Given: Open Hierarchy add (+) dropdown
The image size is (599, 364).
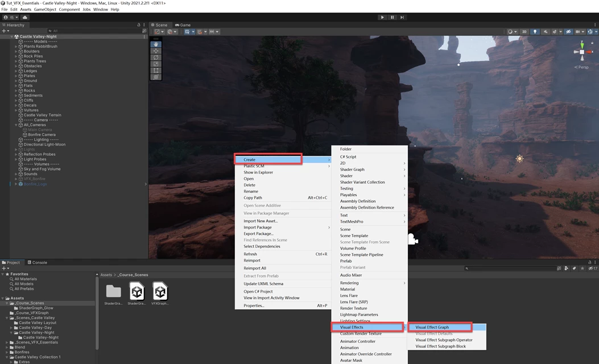Looking at the screenshot, I should pyautogui.click(x=5, y=31).
